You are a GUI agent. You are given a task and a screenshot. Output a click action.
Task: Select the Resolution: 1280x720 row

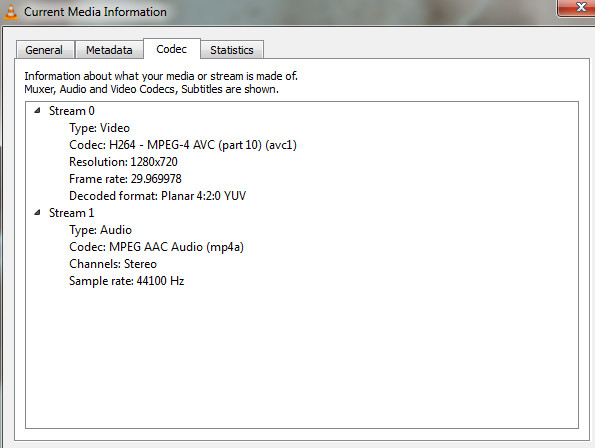[x=123, y=162]
